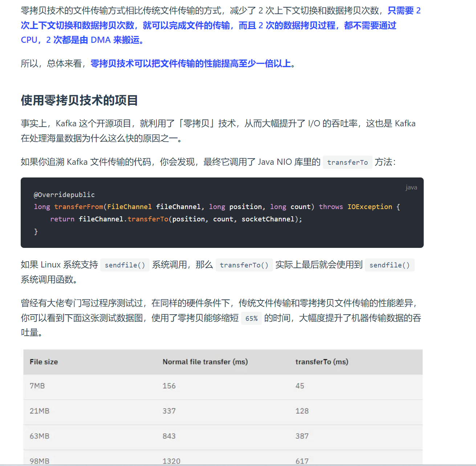The height and width of the screenshot is (466, 476).
Task: Click the 63MB table cell
Action: 39,436
